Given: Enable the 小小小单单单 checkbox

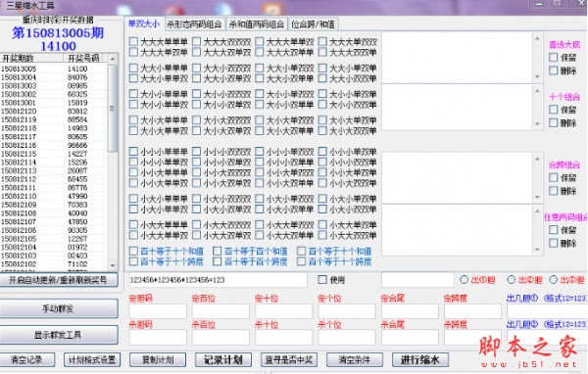Looking at the screenshot, I should pos(133,152).
